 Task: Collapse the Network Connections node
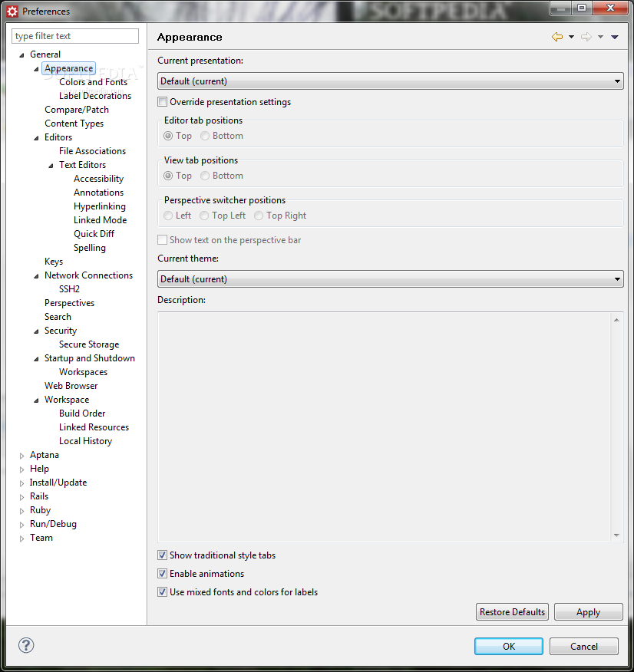(36, 276)
